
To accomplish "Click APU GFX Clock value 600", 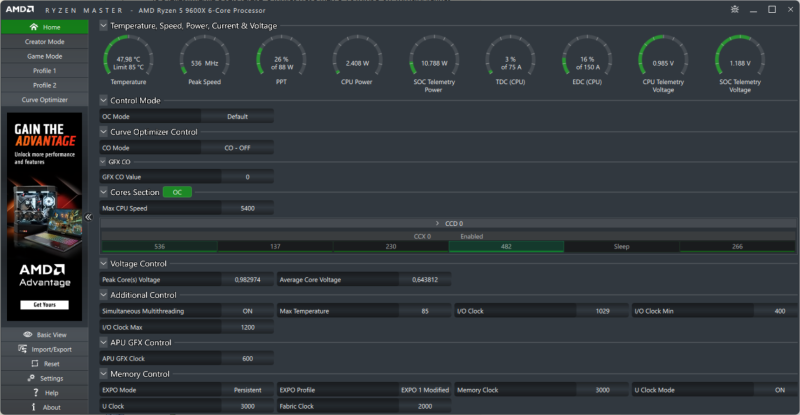I will 247,358.
